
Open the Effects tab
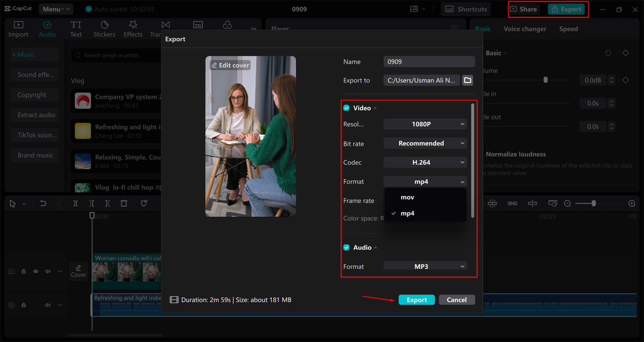(133, 29)
